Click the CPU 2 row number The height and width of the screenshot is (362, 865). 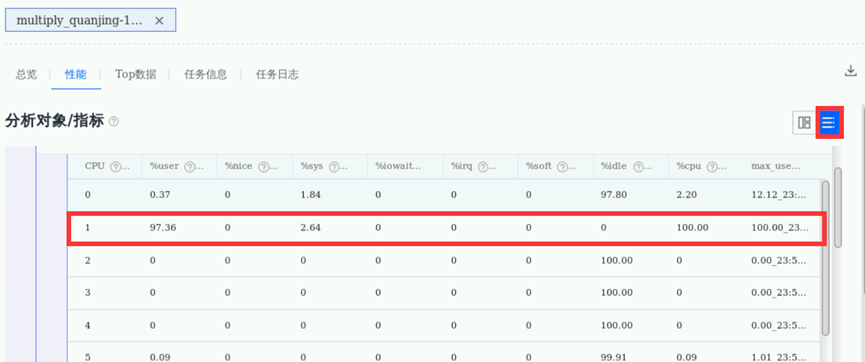[x=87, y=260]
